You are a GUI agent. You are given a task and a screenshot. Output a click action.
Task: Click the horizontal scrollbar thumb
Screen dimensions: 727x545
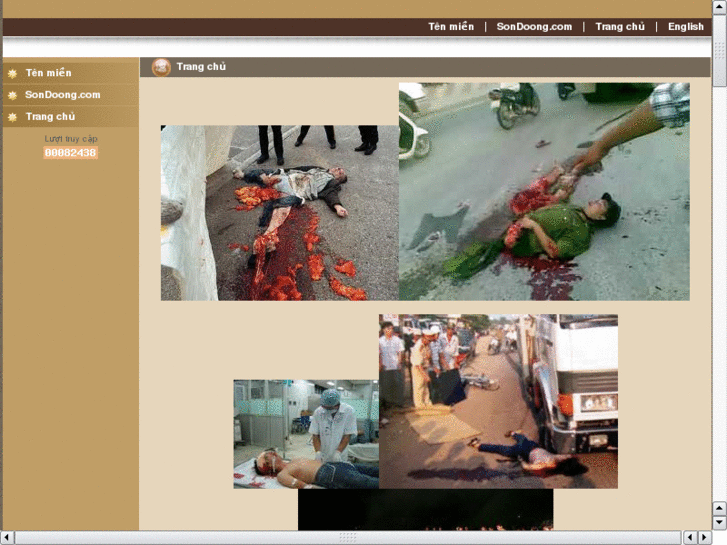coord(348,537)
